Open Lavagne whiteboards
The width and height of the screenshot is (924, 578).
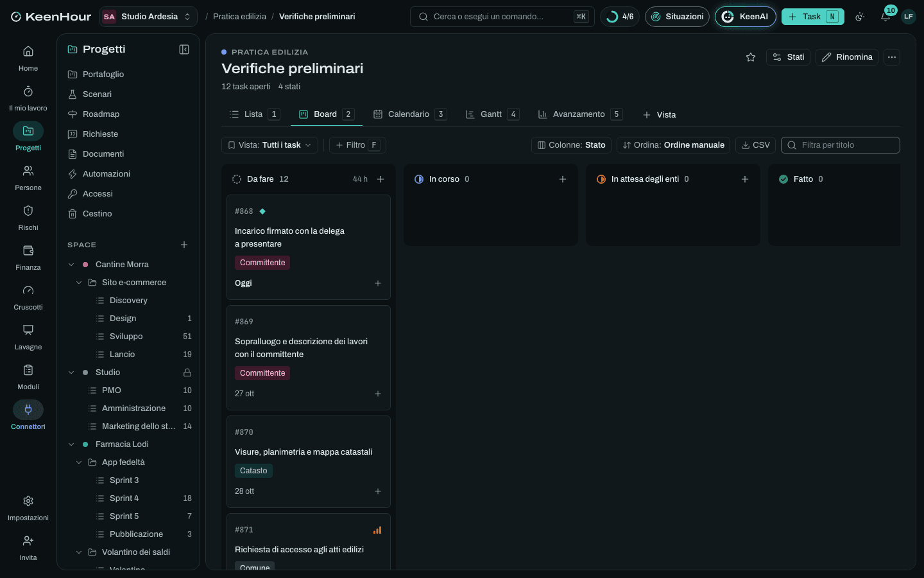tap(28, 337)
